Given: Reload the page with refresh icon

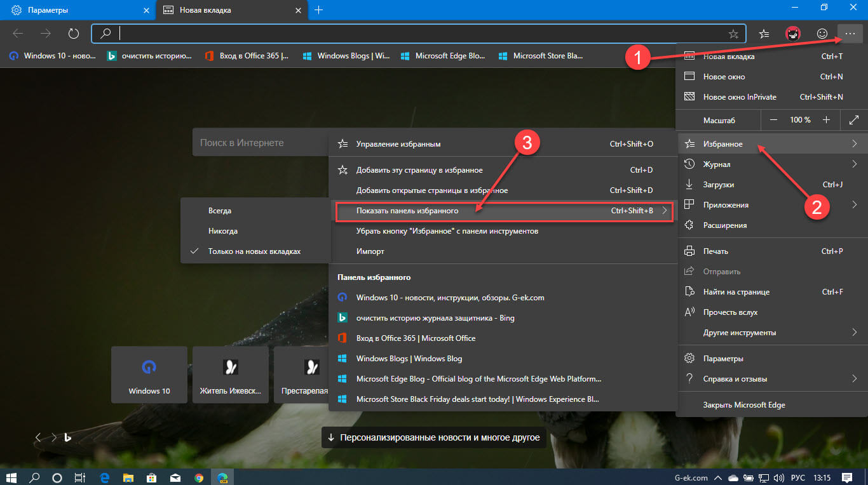Looking at the screenshot, I should (x=73, y=34).
